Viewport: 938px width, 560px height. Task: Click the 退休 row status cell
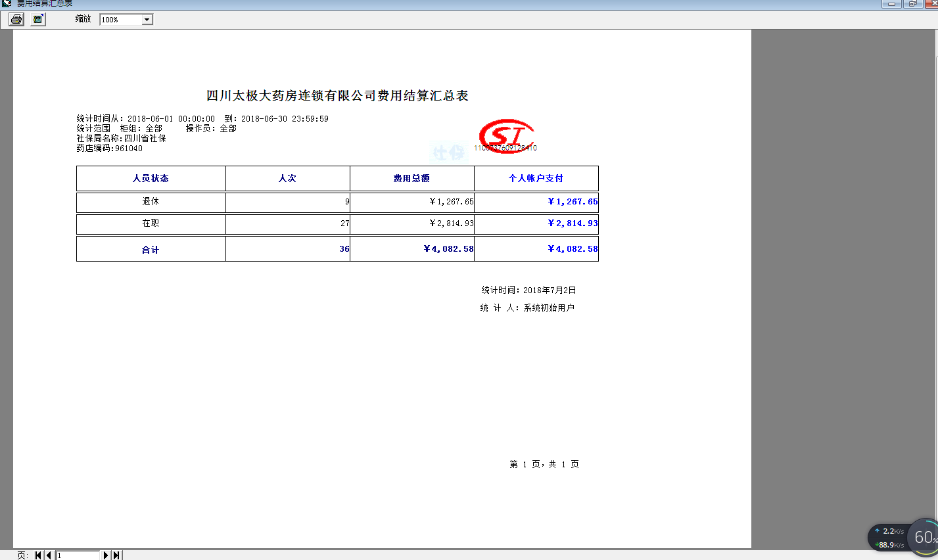(x=151, y=202)
